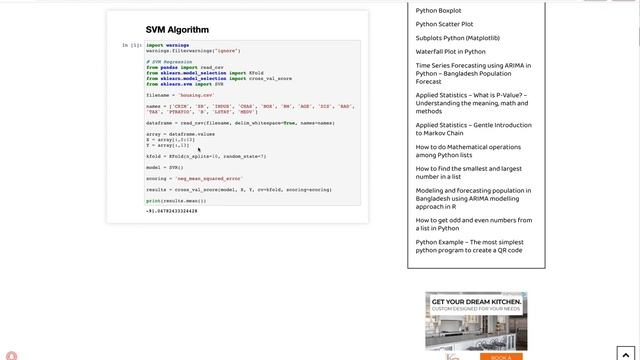Open Gentle Introduction to Markov Chain link
This screenshot has width=640, height=360.
pos(473,129)
